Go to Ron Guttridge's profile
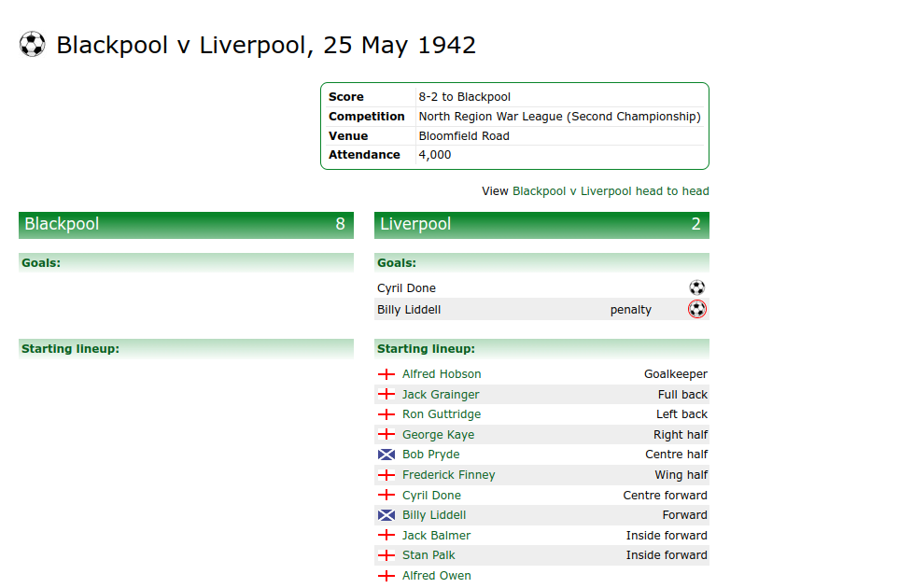899x588 pixels. (x=442, y=414)
